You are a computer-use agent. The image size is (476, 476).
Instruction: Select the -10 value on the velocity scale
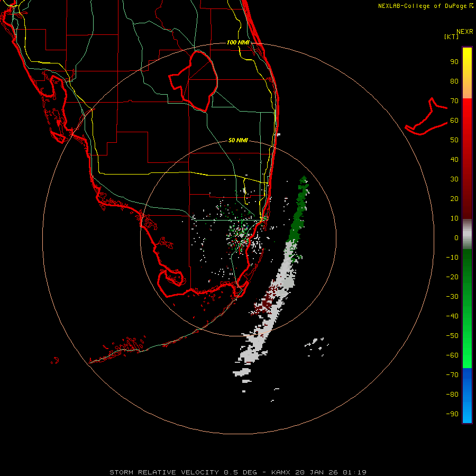click(x=452, y=258)
